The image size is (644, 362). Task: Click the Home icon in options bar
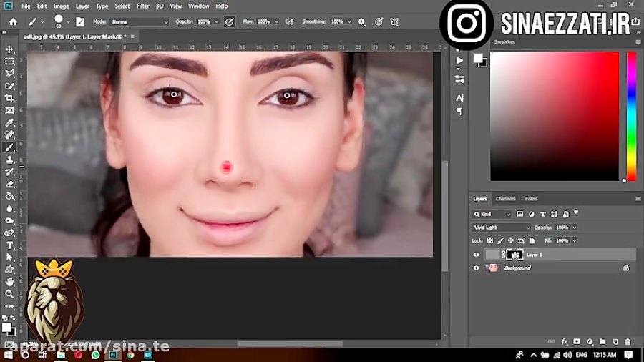click(x=13, y=22)
